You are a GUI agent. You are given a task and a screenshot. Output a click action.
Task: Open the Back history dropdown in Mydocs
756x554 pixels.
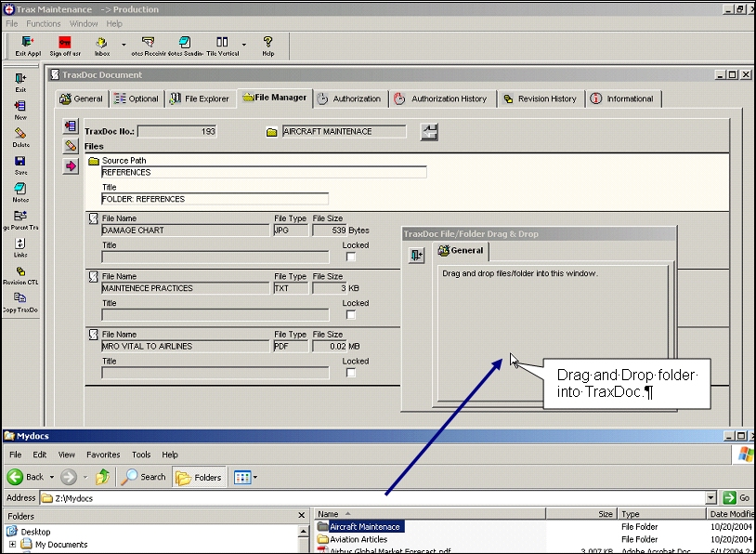52,477
